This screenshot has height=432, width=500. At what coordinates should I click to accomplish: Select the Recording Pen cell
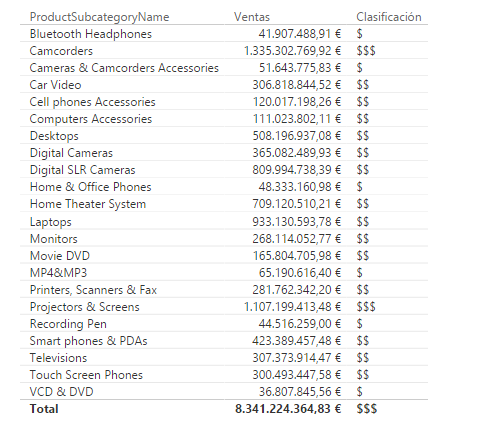(68, 324)
